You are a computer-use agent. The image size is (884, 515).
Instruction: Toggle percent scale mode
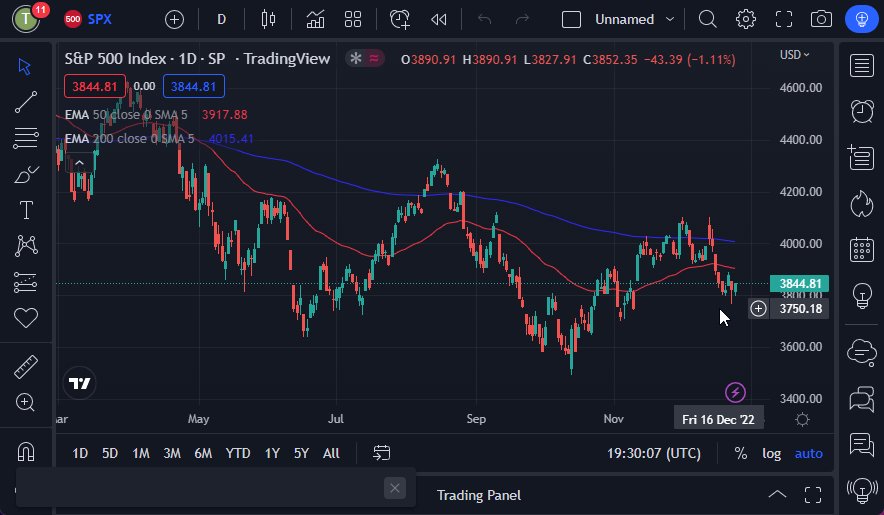pyautogui.click(x=741, y=453)
